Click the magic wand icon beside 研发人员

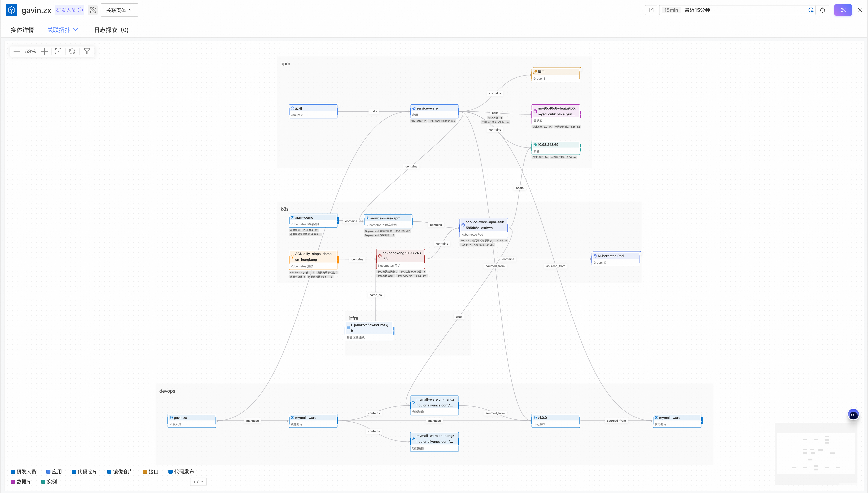coord(92,10)
